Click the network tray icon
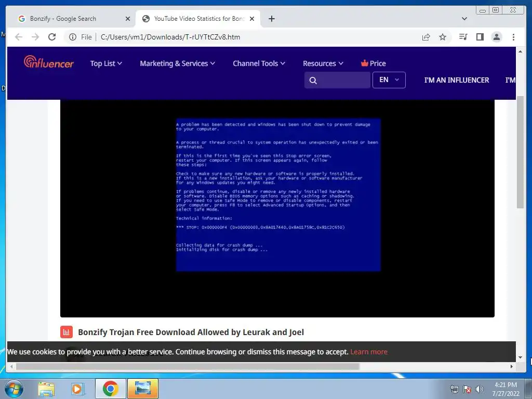 click(x=454, y=390)
